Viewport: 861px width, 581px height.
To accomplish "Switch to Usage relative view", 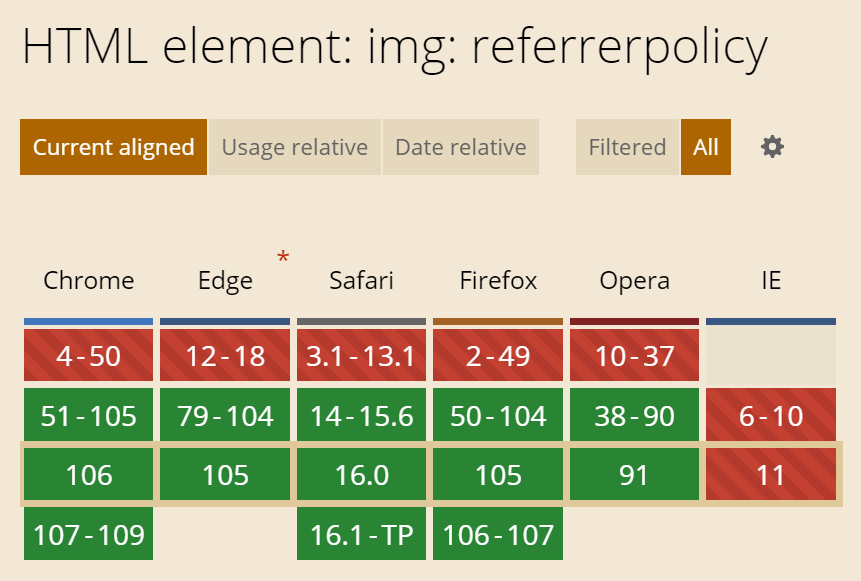I will [295, 147].
